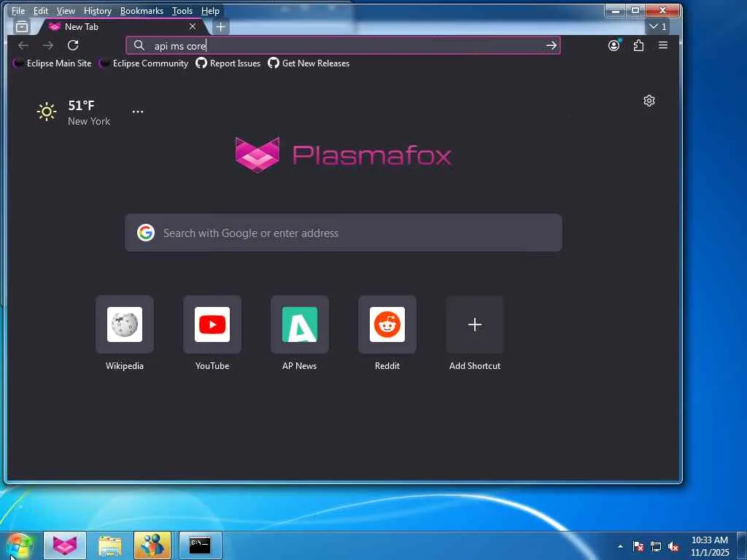Click Plasmafox icon in taskbar
The width and height of the screenshot is (747, 560).
(x=65, y=545)
